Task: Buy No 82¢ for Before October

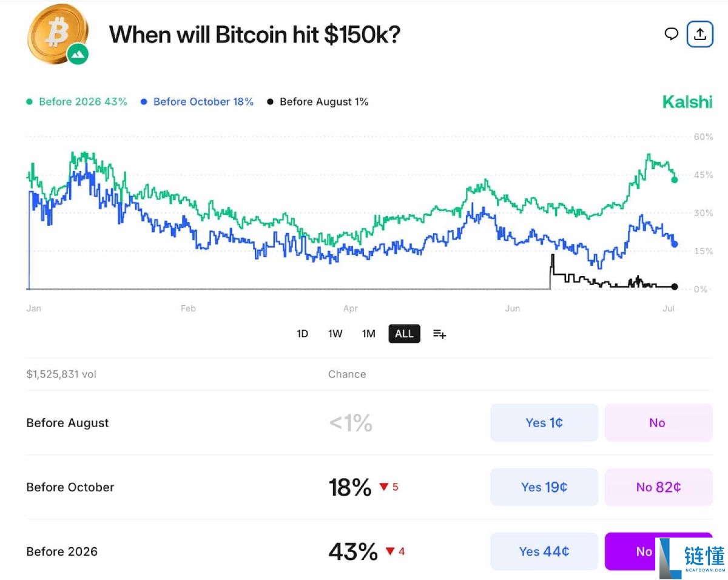Action: pos(658,487)
